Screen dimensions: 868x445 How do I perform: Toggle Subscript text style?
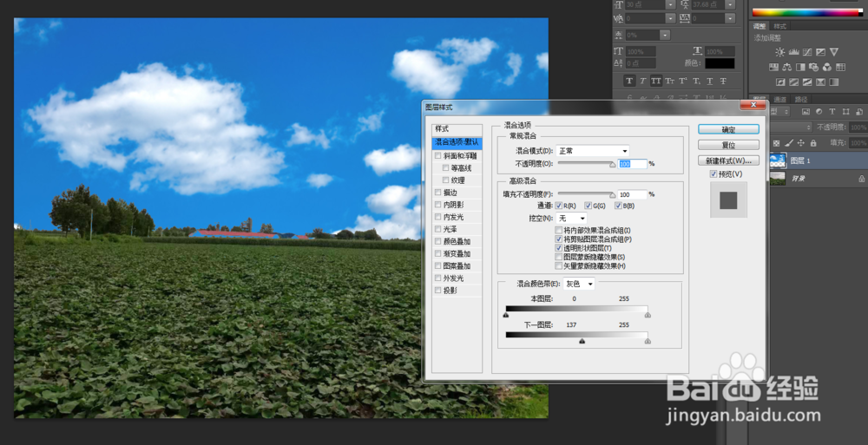point(696,81)
